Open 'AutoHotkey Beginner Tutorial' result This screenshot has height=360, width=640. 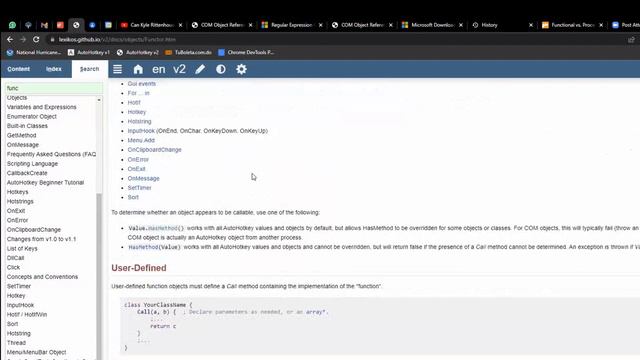pos(45,182)
